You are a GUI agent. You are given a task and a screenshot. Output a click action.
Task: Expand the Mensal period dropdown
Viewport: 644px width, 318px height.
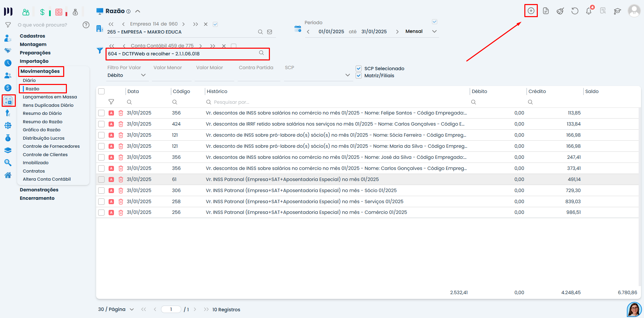(x=434, y=32)
